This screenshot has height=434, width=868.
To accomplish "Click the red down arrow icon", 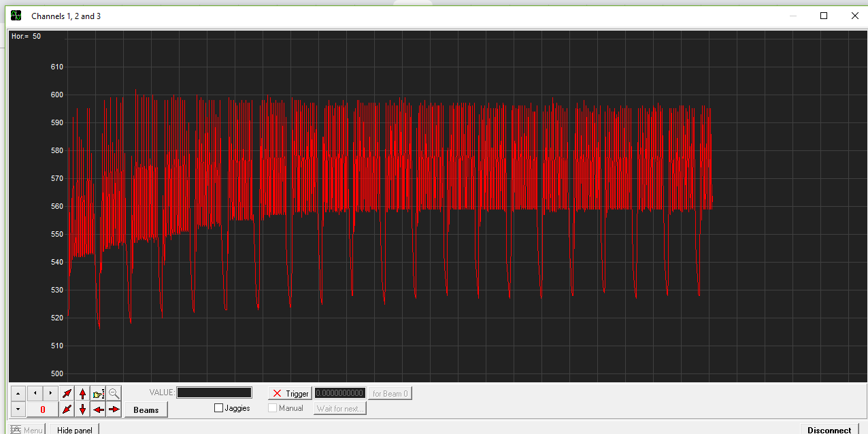I will [x=82, y=410].
